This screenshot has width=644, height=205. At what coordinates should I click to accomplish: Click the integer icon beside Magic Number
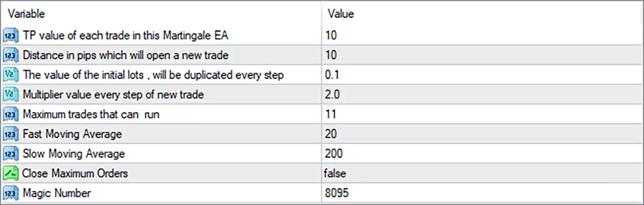tap(11, 192)
